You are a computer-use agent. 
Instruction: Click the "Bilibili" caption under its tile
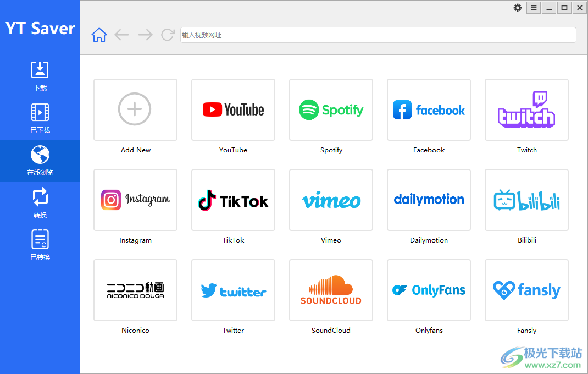pyautogui.click(x=527, y=240)
